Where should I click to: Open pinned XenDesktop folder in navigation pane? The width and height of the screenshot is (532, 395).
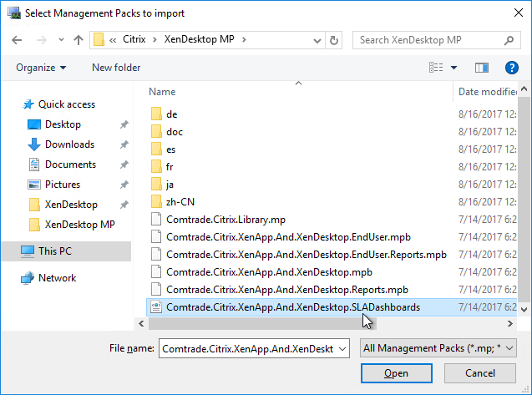pos(71,205)
